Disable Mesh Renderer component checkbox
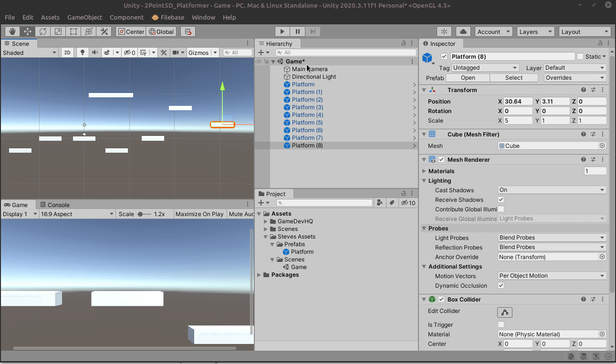The image size is (616, 364). pyautogui.click(x=441, y=159)
